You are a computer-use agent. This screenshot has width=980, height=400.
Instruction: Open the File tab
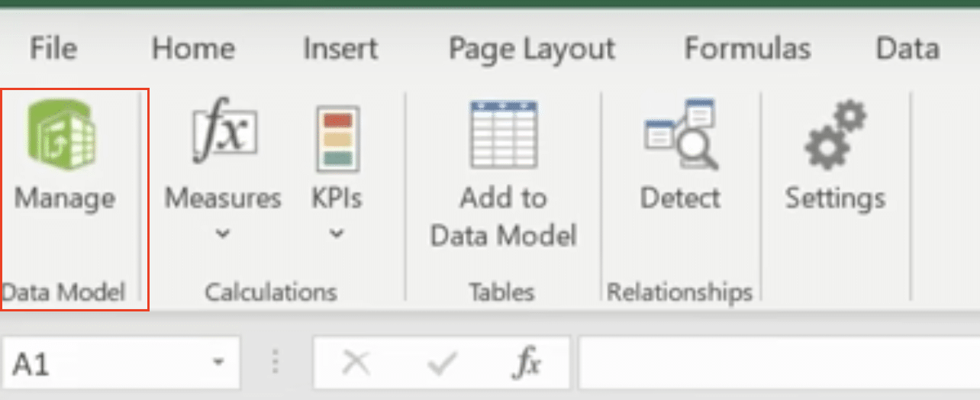(x=53, y=49)
